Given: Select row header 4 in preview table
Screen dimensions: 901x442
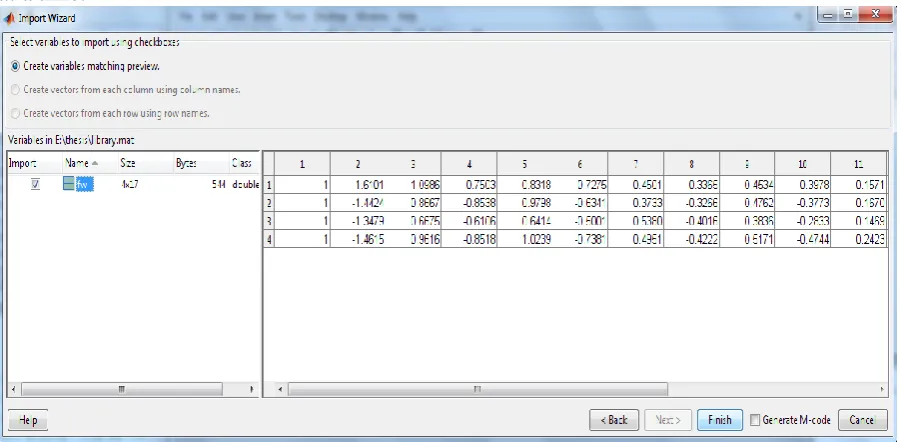Looking at the screenshot, I should point(268,239).
